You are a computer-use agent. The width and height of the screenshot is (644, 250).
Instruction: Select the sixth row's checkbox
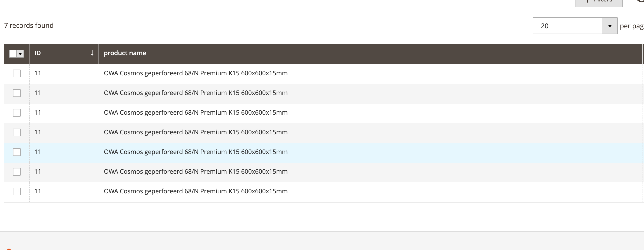(17, 172)
